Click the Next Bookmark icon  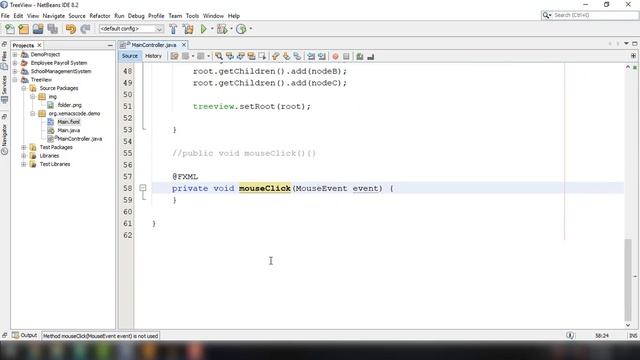pyautogui.click(x=286, y=56)
